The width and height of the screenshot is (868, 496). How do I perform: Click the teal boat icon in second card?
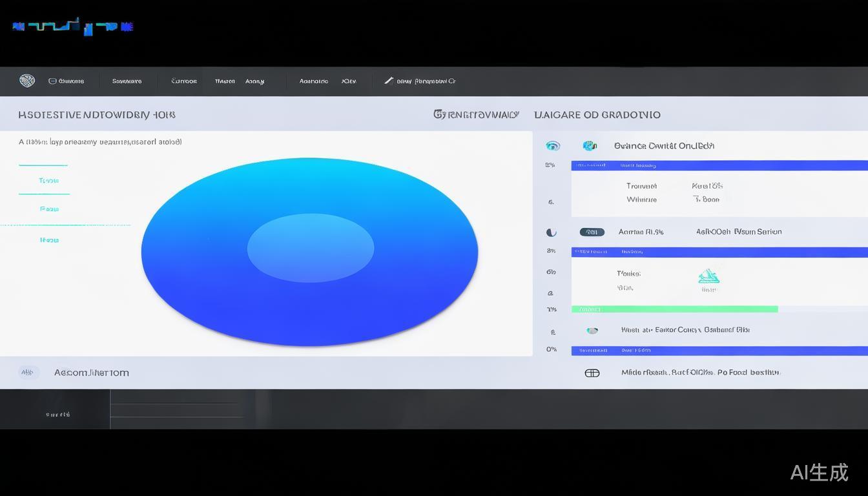coord(708,276)
